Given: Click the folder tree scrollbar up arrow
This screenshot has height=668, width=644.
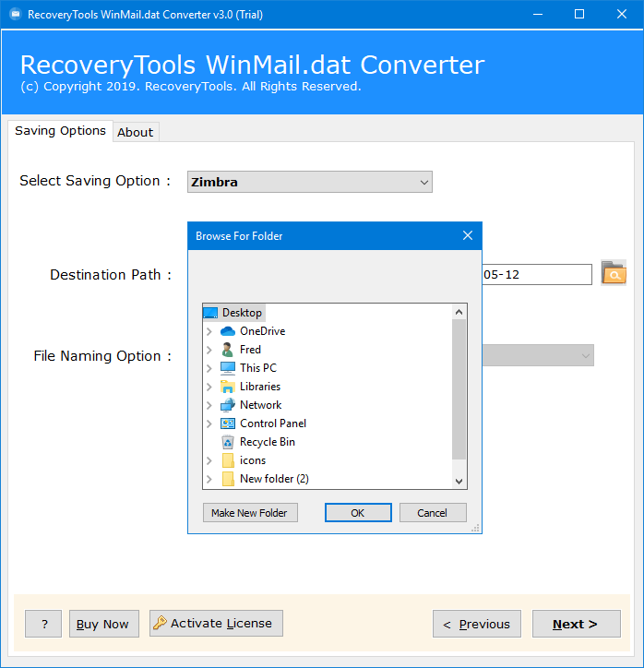Looking at the screenshot, I should tap(459, 312).
